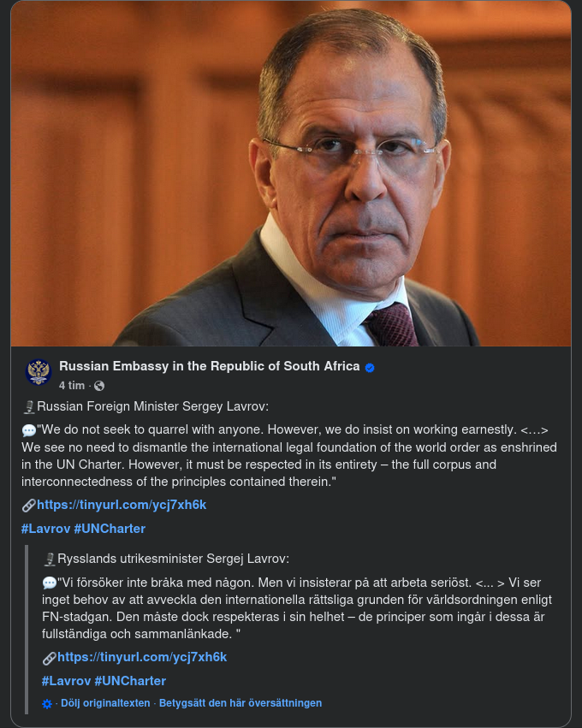Select #UNCharter hashtag in the Swedish translation

pyautogui.click(x=130, y=681)
